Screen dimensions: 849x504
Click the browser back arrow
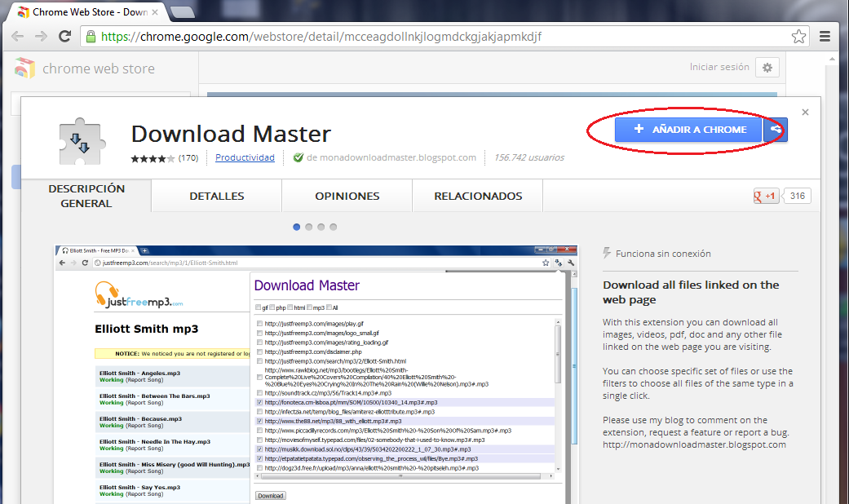(x=18, y=37)
